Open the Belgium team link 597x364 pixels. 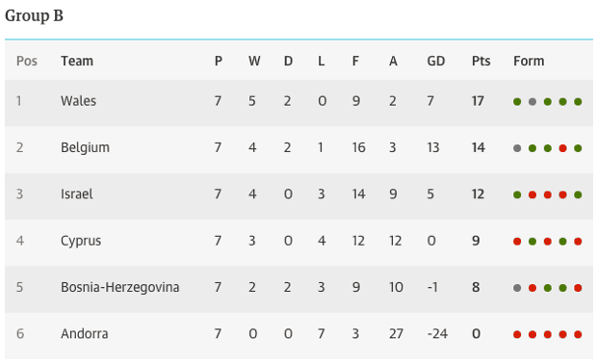85,147
